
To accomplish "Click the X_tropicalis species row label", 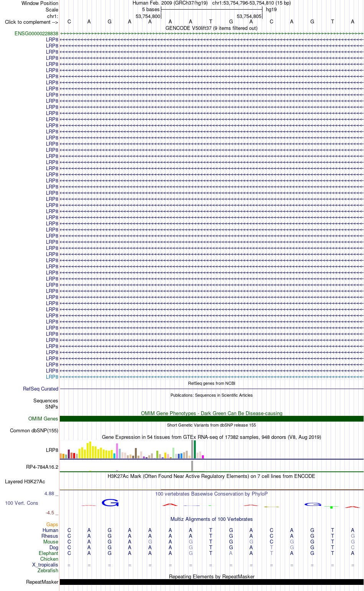I will (45, 565).
